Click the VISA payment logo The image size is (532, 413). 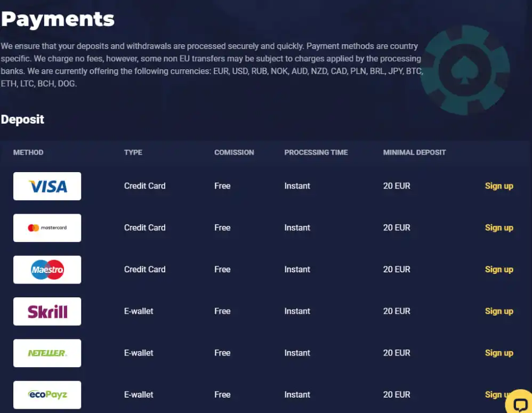47,186
